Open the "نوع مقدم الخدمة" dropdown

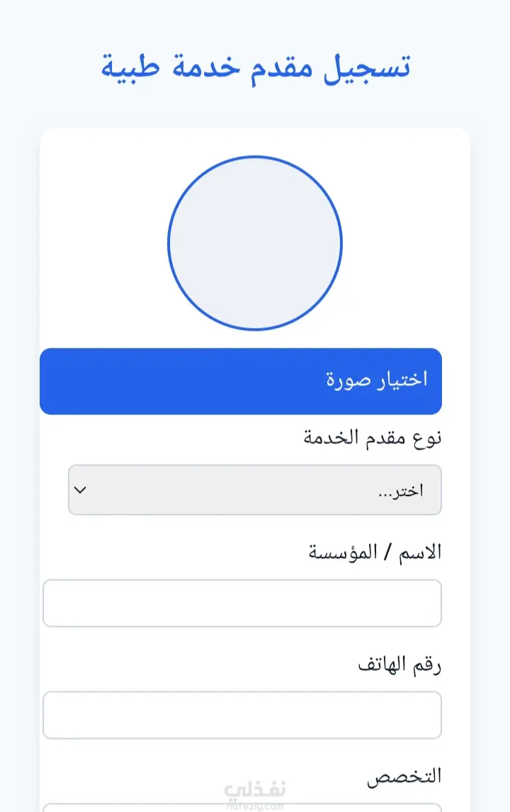[255, 490]
